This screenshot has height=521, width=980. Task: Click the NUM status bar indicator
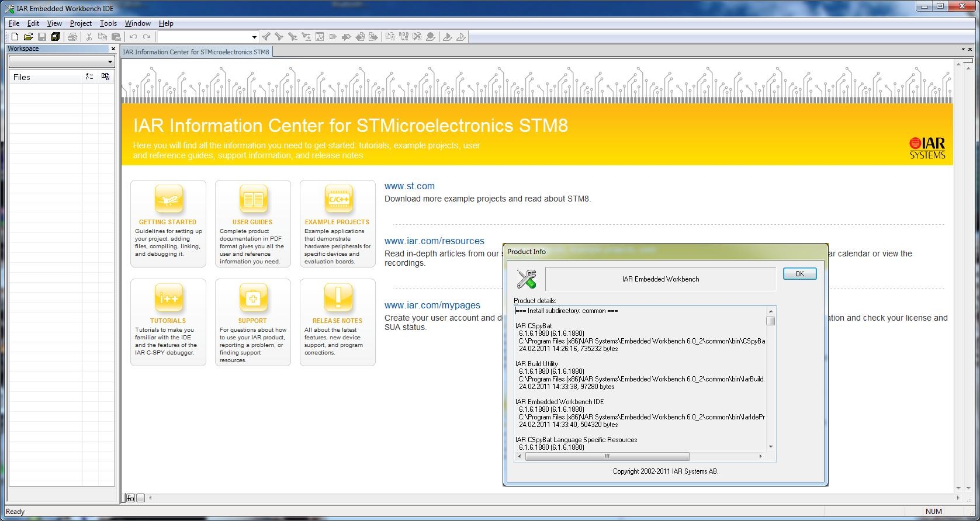934,512
